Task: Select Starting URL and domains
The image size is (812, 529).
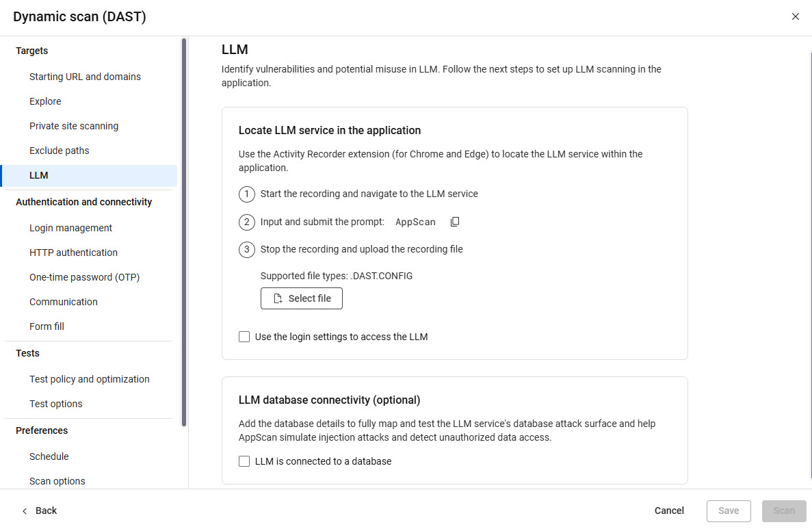Action: point(85,76)
